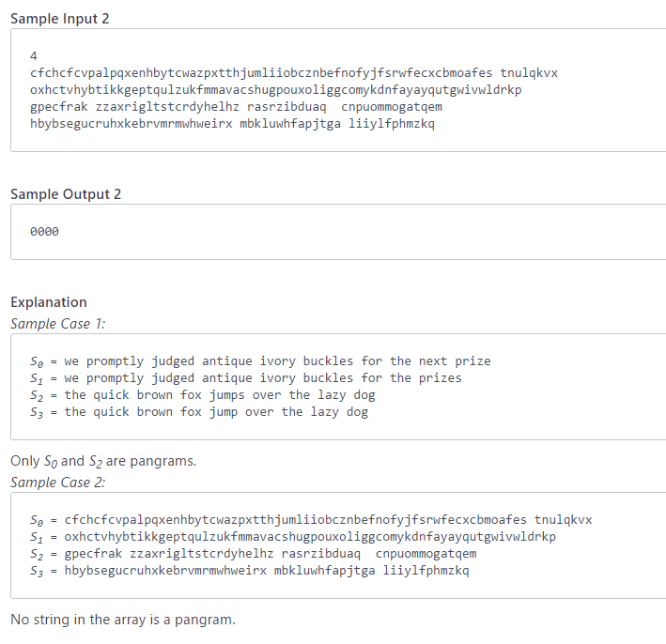Screen dimensions: 666x644
Task: Click the "hbybsegucruhx" line in the Sample Input 2 box
Action: click(232, 123)
